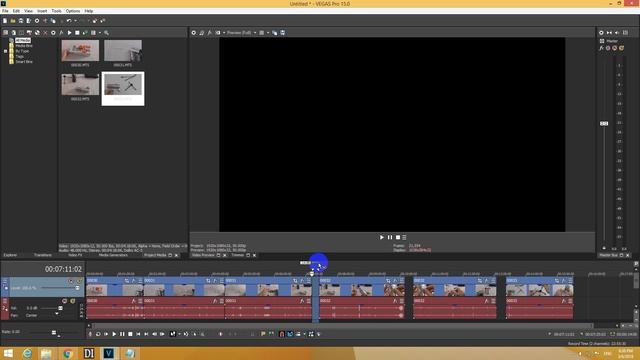This screenshot has width=640, height=360.
Task: Click the Video Output FX icon in preview toolbar
Action: tap(210, 33)
